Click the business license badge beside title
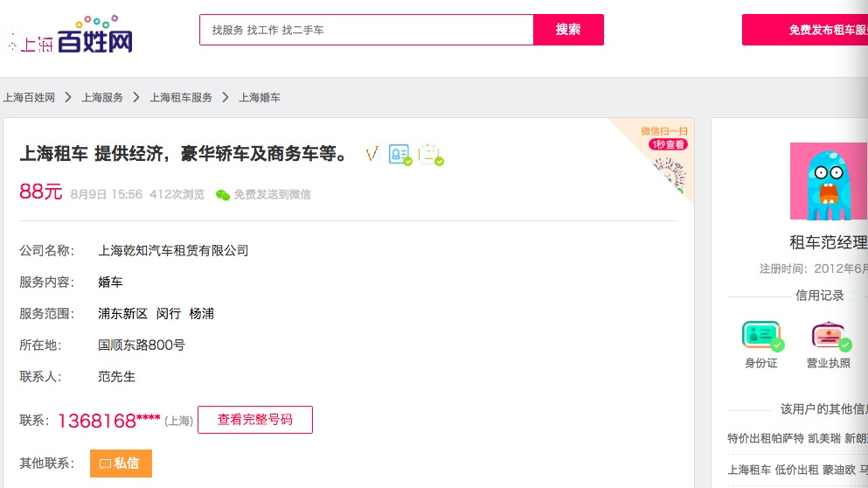The image size is (868, 488). 430,155
